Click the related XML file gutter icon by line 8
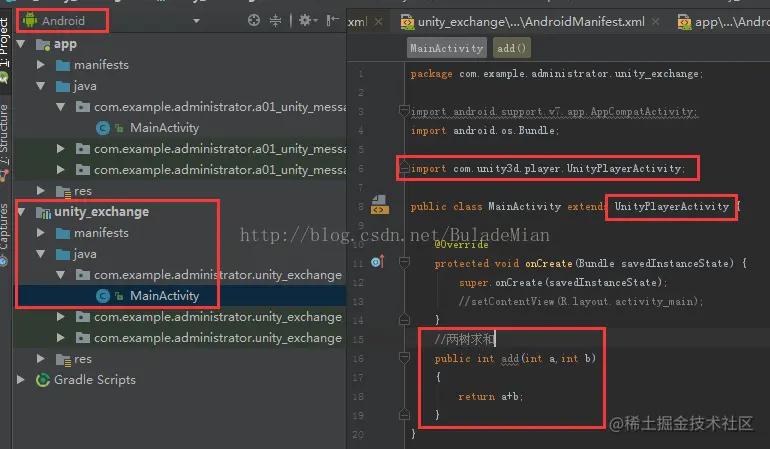The width and height of the screenshot is (770, 449). 379,205
